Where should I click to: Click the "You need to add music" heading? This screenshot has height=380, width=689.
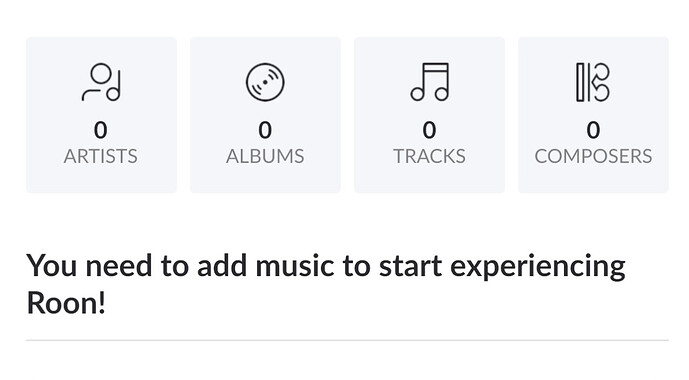(x=326, y=284)
